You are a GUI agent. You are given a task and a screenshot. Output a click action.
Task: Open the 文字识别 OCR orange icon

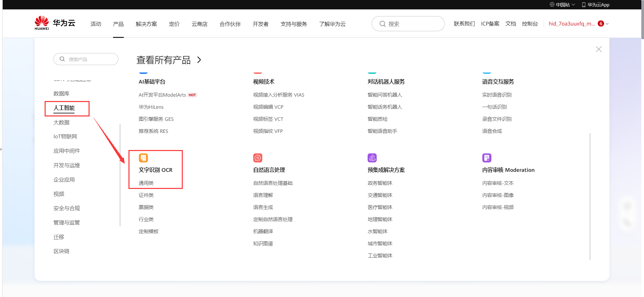point(143,158)
